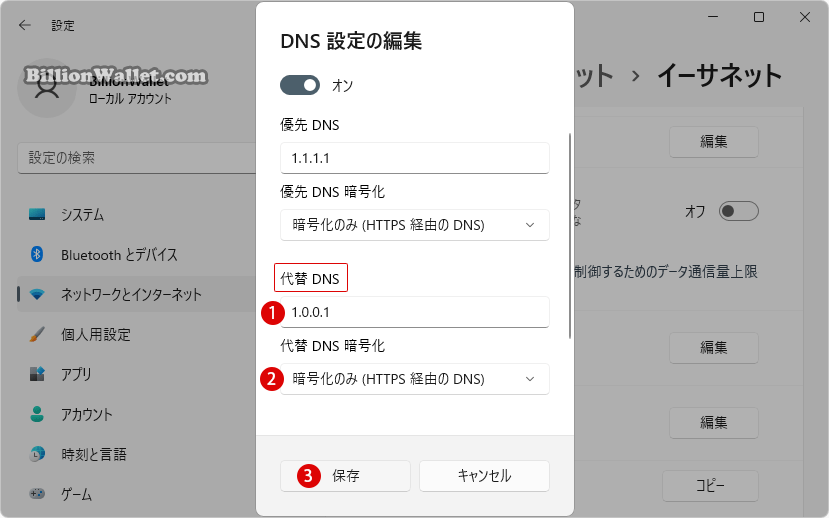The image size is (829, 518).
Task: Click the 設定の検索 search box
Action: (x=137, y=158)
